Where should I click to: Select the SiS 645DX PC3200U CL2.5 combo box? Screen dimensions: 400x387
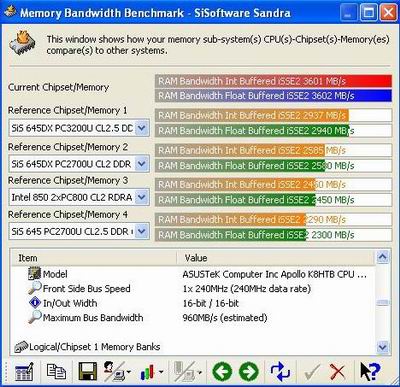[79, 128]
